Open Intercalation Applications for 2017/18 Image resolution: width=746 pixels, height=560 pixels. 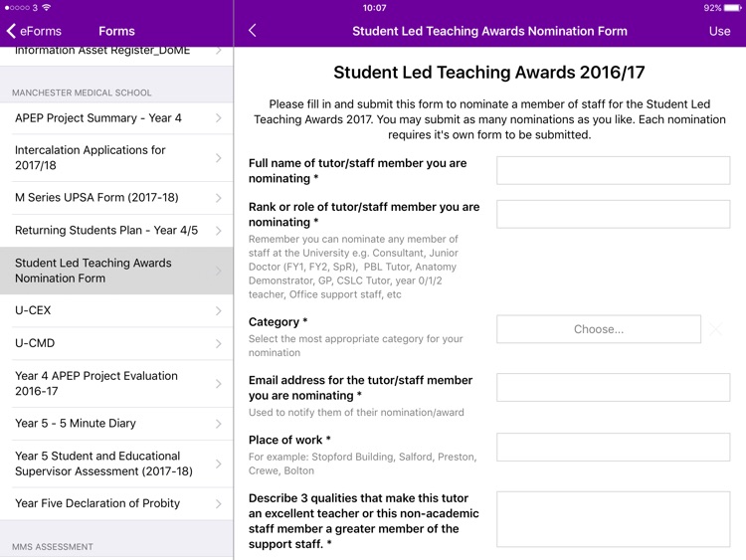(x=116, y=157)
